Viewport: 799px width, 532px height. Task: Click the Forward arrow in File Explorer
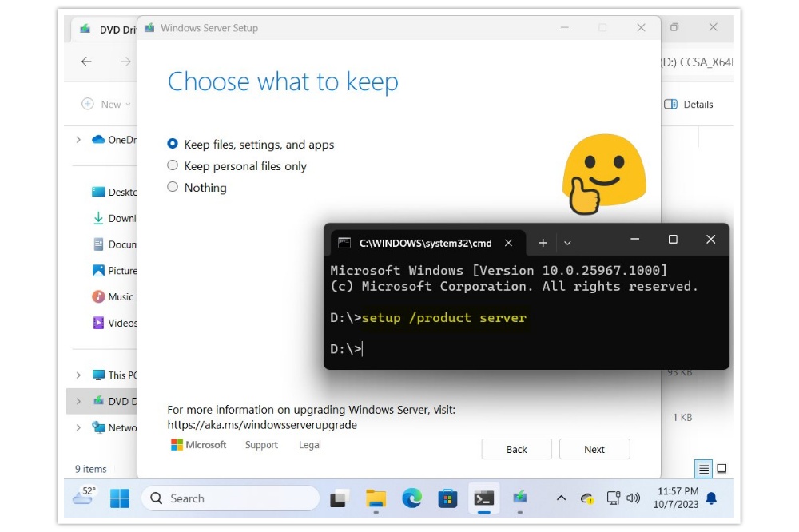[x=125, y=62]
